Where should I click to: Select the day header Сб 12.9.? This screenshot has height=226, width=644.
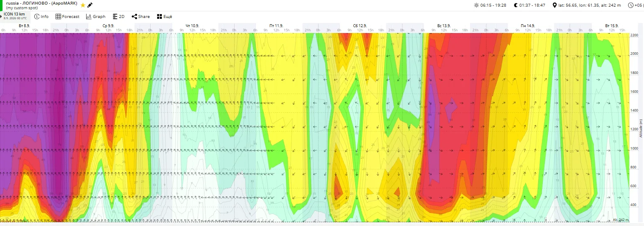tap(360, 26)
